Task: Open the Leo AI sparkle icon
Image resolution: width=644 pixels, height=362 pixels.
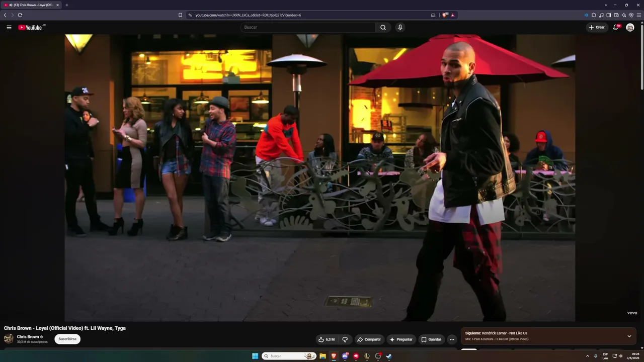Action: [624, 15]
